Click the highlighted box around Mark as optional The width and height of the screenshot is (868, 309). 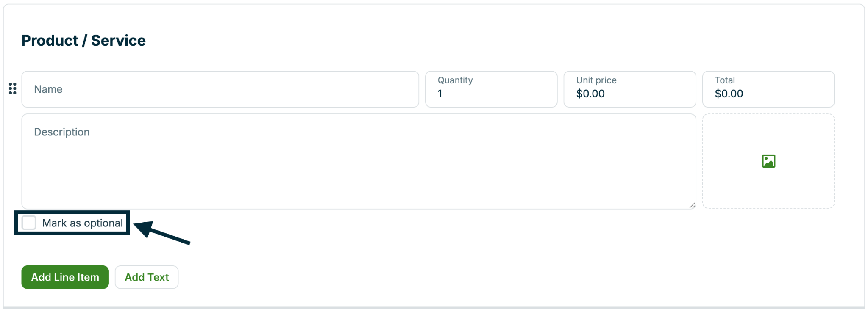click(x=72, y=223)
